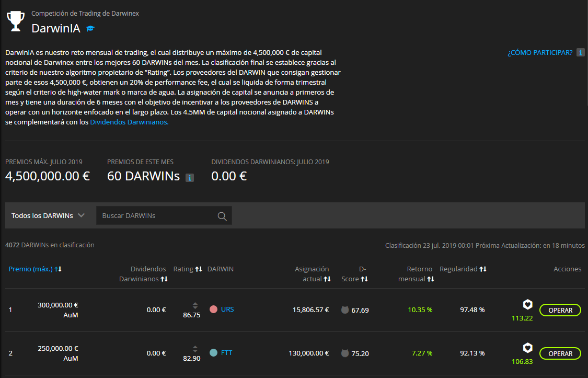This screenshot has width=588, height=378.
Task: Open the FTT DARWIN link
Action: 226,353
